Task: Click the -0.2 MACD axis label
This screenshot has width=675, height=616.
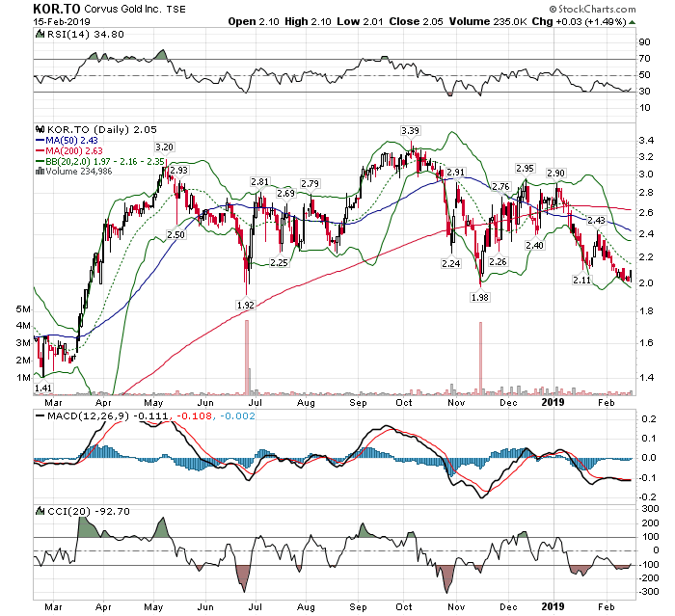Action: pos(649,497)
